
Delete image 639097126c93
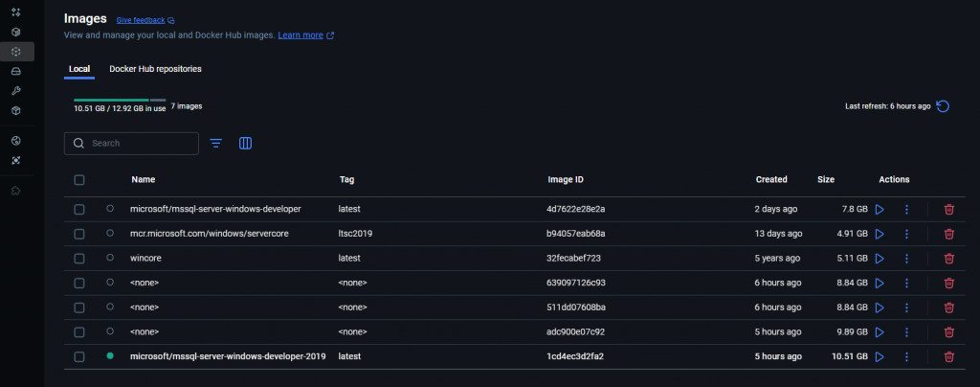(948, 284)
